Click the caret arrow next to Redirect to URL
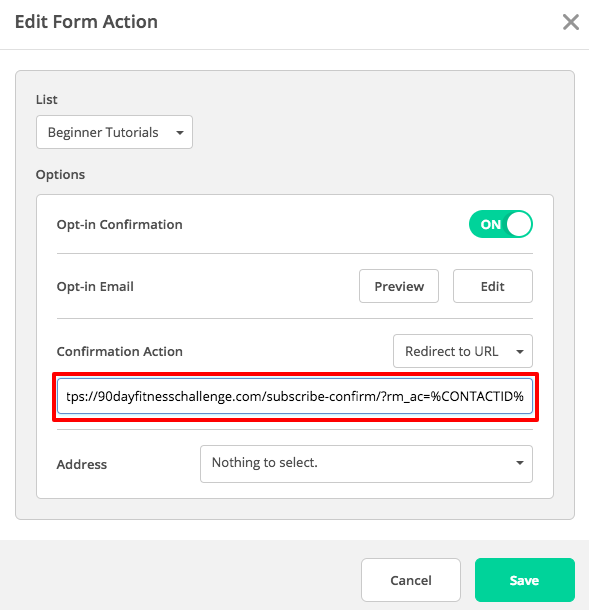The height and width of the screenshot is (610, 589). click(x=520, y=352)
